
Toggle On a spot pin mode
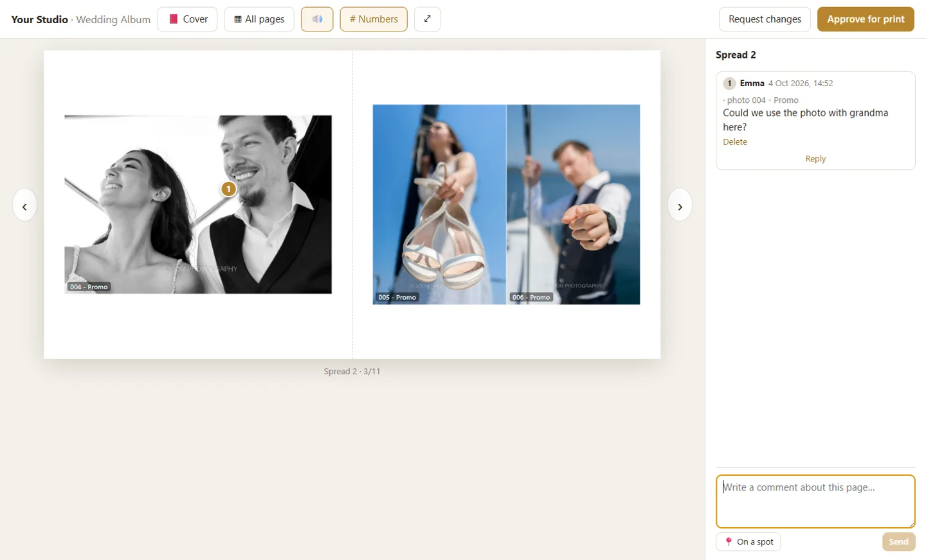(x=749, y=542)
